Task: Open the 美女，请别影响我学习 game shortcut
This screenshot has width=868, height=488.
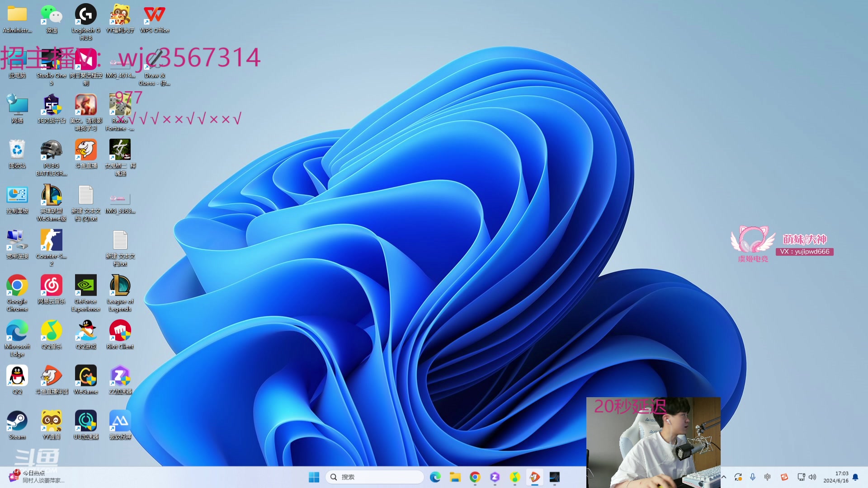Action: coord(86,113)
